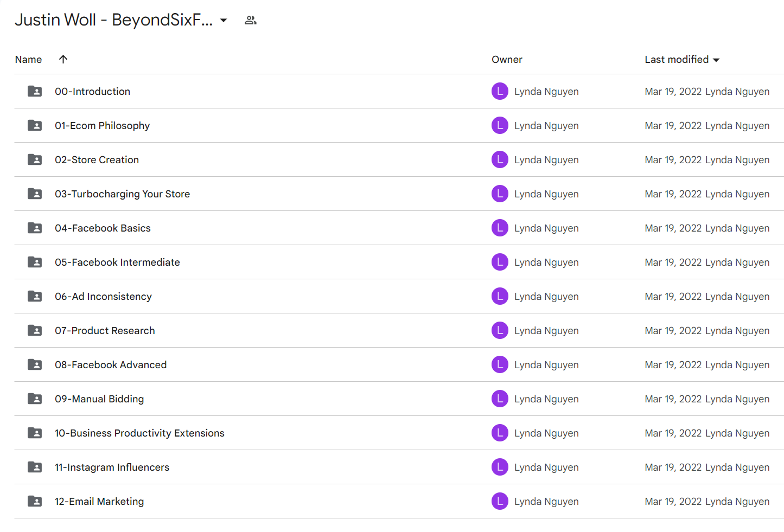Toggle the Name sort direction arrow
This screenshot has width=784, height=532.
(x=63, y=59)
